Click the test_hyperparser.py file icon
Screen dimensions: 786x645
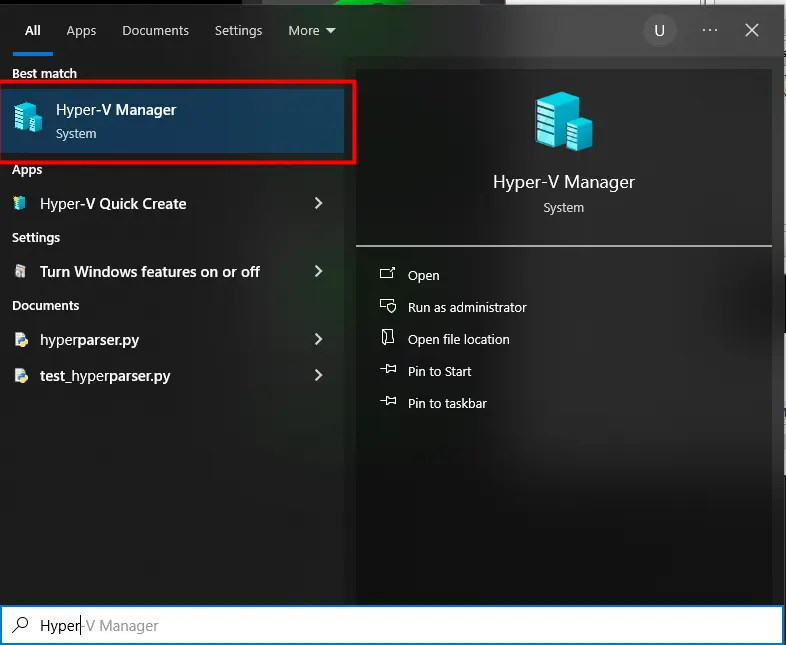click(x=21, y=375)
